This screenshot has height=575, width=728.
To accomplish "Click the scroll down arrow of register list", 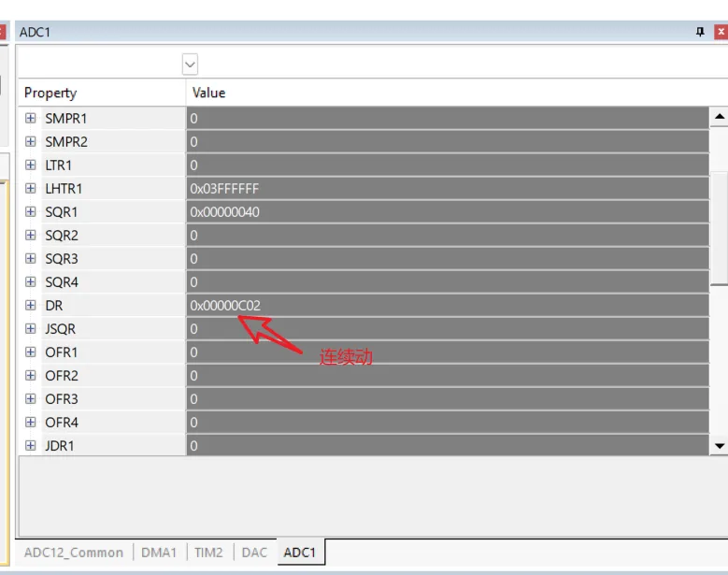I will [x=720, y=446].
